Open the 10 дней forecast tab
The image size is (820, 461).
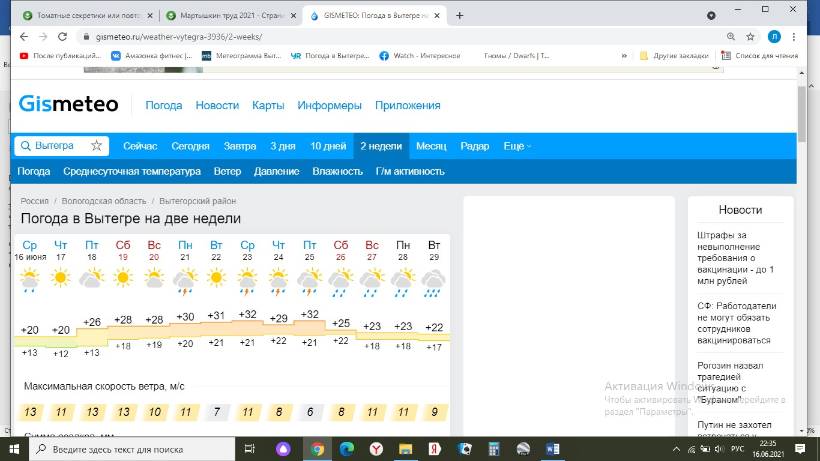click(x=328, y=146)
